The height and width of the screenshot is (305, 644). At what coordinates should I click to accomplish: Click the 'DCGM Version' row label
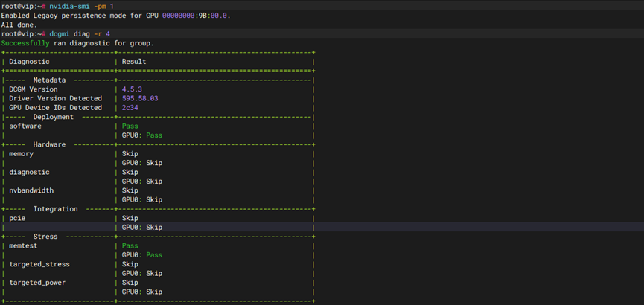point(34,89)
